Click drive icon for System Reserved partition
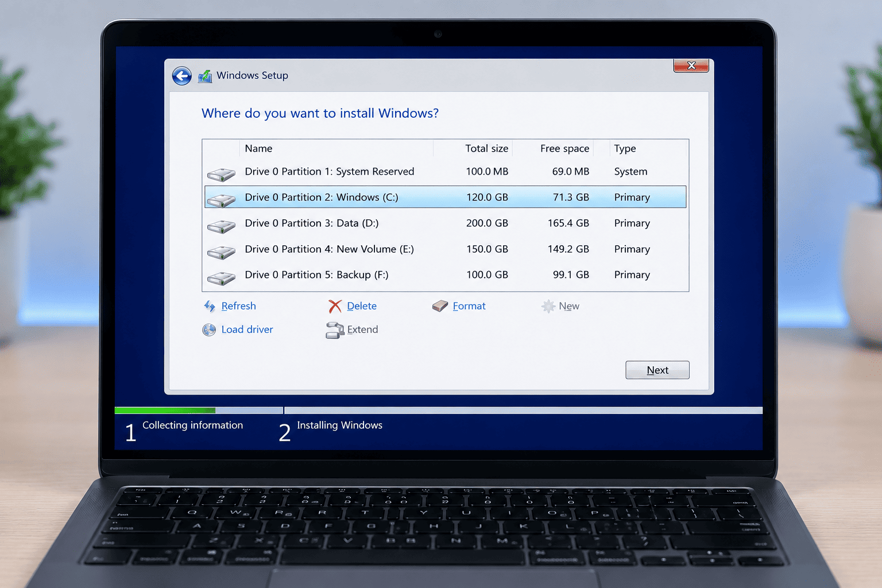This screenshot has height=588, width=882. click(221, 174)
